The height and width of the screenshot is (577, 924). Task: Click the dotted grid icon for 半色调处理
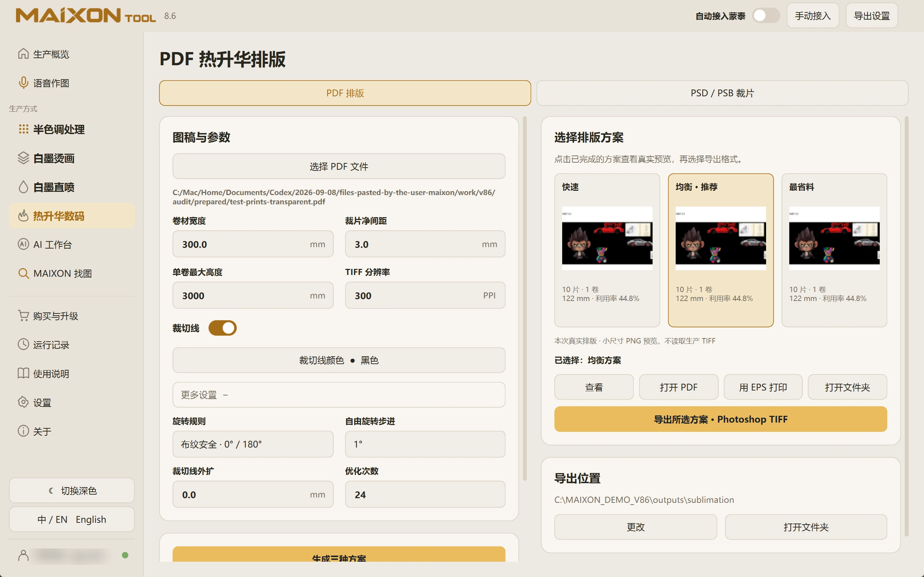pos(23,129)
